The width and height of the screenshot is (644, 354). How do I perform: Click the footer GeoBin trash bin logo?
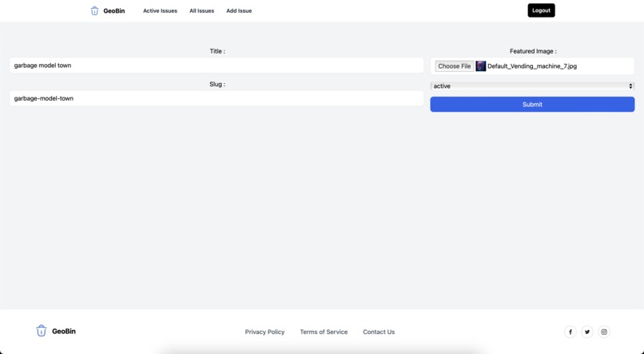[41, 331]
